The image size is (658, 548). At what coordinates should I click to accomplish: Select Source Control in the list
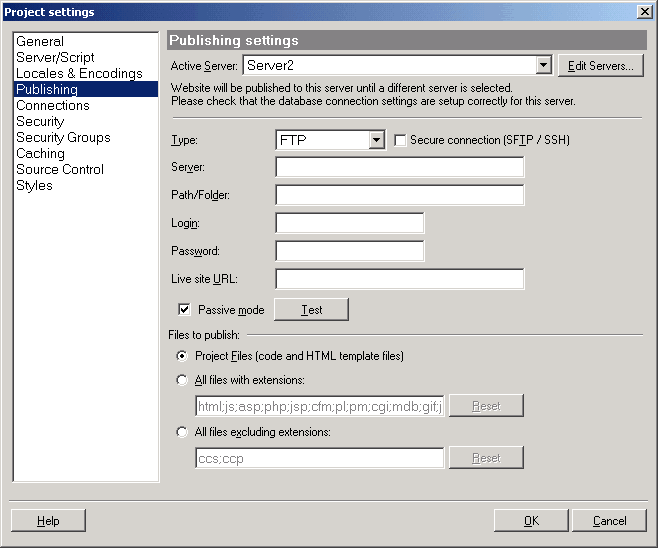pos(60,170)
